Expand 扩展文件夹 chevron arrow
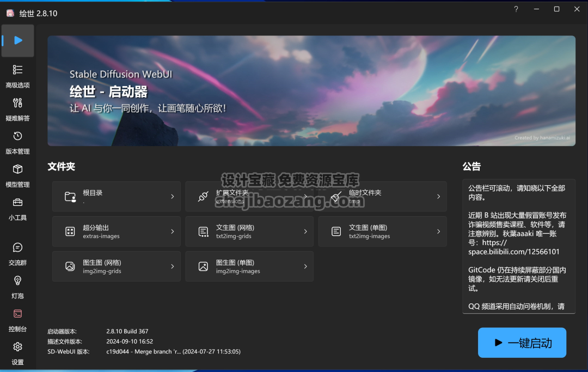588x372 pixels. click(x=305, y=197)
